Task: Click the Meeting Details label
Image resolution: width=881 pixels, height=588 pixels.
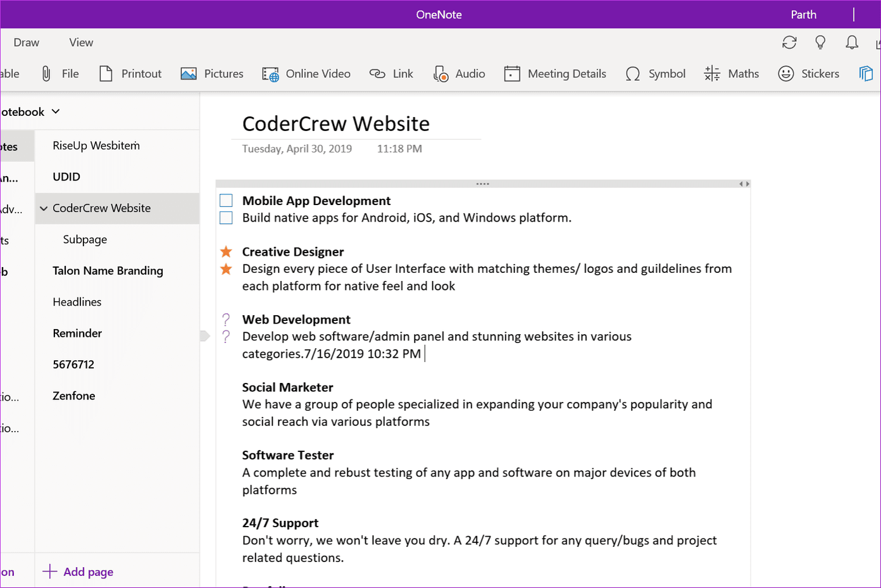Action: [567, 74]
